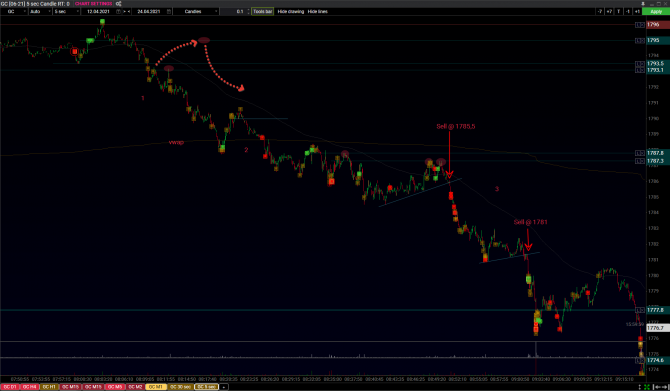Pin the chart window with pushpin icon

click(643, 4)
